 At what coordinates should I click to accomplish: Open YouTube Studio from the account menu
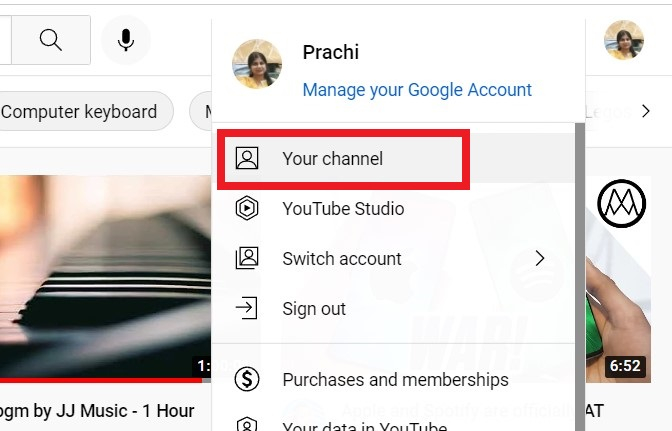[343, 209]
